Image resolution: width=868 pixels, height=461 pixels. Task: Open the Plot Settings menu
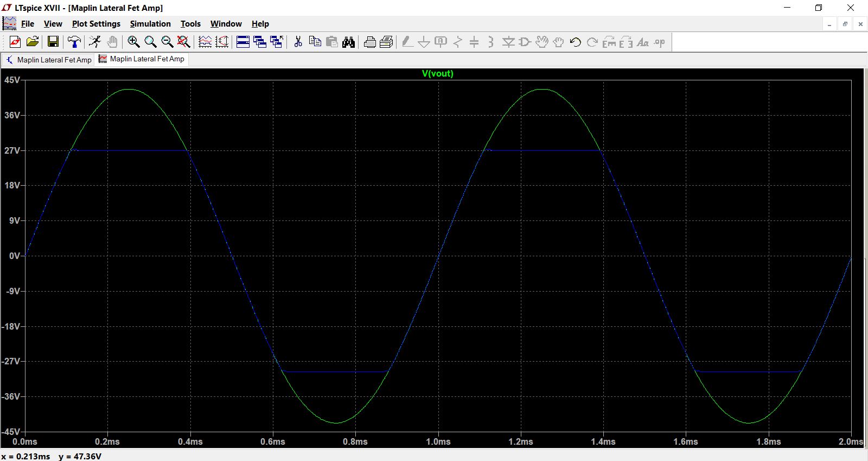click(x=96, y=24)
